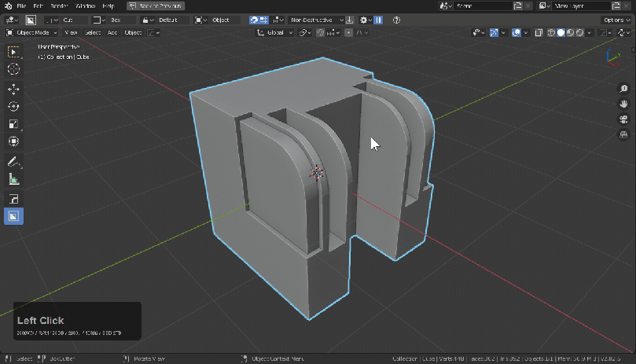Toggle X-ray display mode
The width and height of the screenshot is (636, 364).
pyautogui.click(x=539, y=33)
